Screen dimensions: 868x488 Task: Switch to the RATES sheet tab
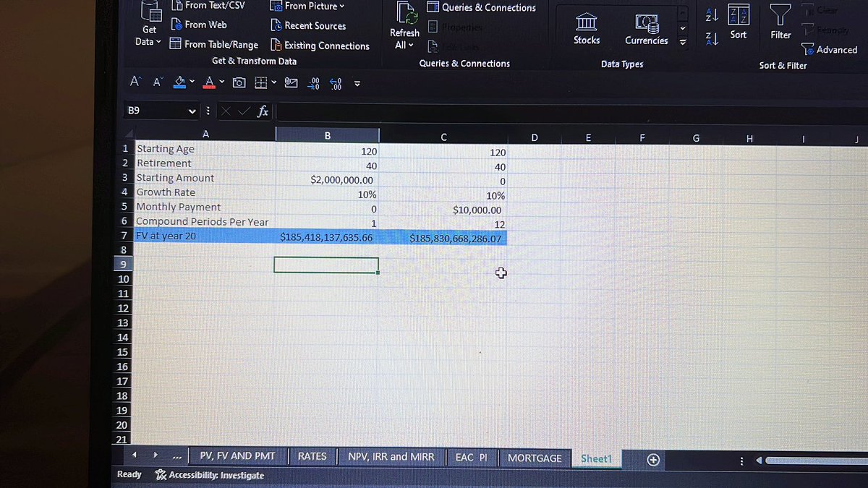[x=312, y=456]
